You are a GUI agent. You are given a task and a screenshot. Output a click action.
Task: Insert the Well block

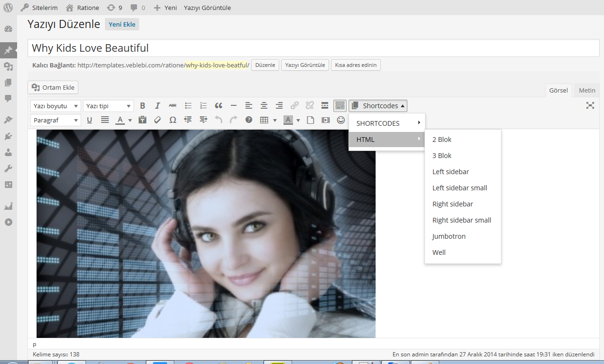(x=463, y=252)
